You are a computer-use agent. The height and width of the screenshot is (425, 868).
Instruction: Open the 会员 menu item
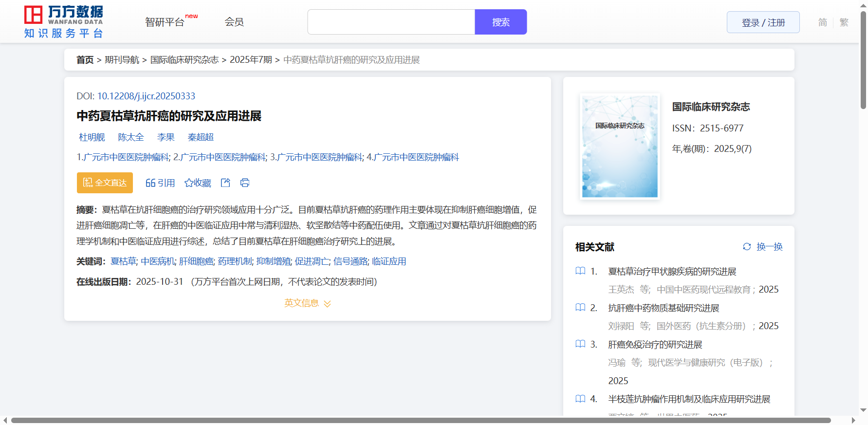[x=234, y=22]
